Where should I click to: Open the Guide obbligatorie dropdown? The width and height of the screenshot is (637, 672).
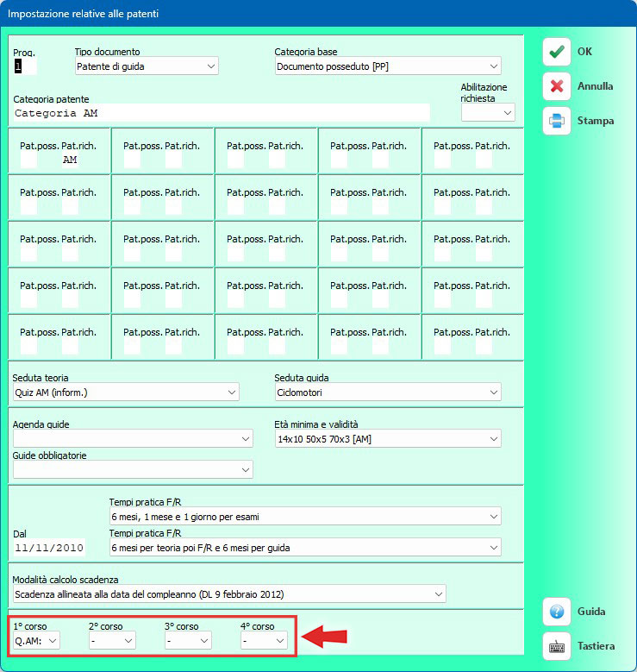[133, 469]
